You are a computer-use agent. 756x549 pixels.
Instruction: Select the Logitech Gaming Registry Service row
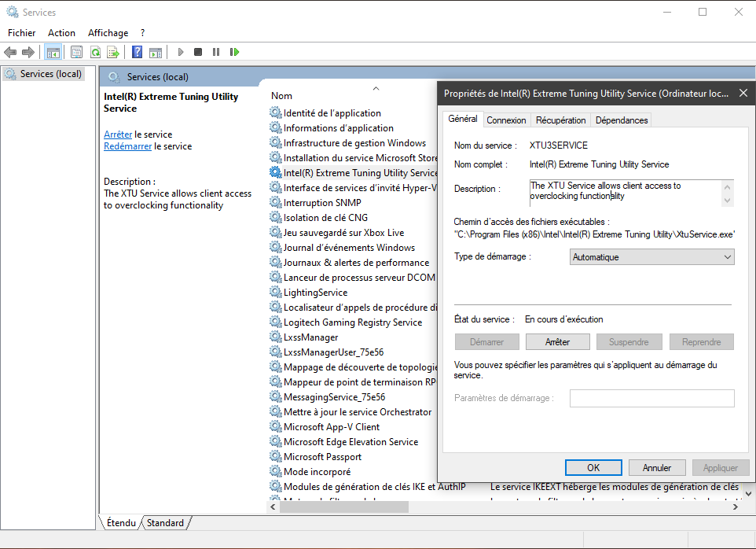352,322
